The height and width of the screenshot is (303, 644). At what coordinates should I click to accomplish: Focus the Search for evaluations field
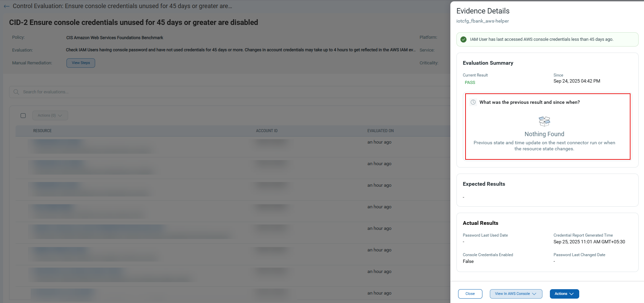(135, 92)
